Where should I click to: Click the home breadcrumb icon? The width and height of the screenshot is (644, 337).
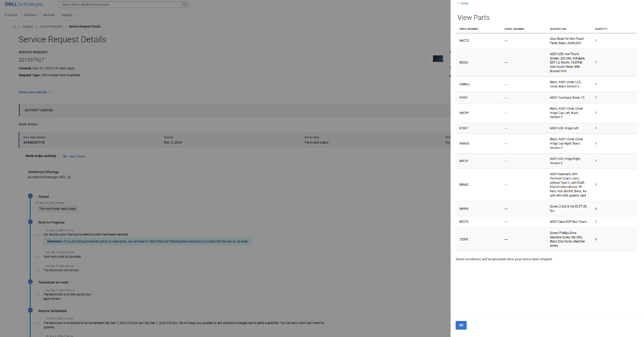pyautogui.click(x=14, y=27)
